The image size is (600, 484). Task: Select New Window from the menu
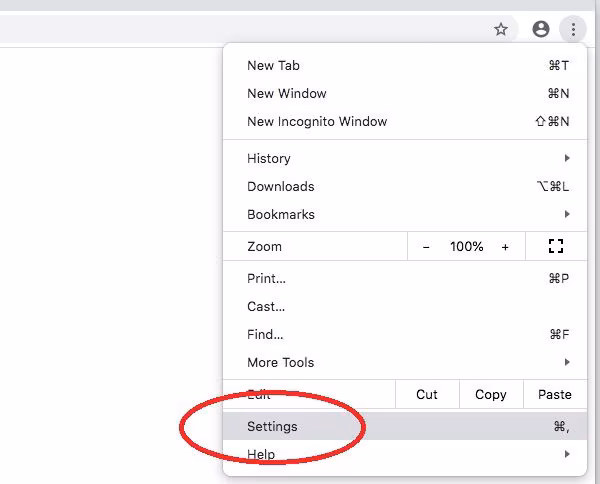[x=287, y=93]
